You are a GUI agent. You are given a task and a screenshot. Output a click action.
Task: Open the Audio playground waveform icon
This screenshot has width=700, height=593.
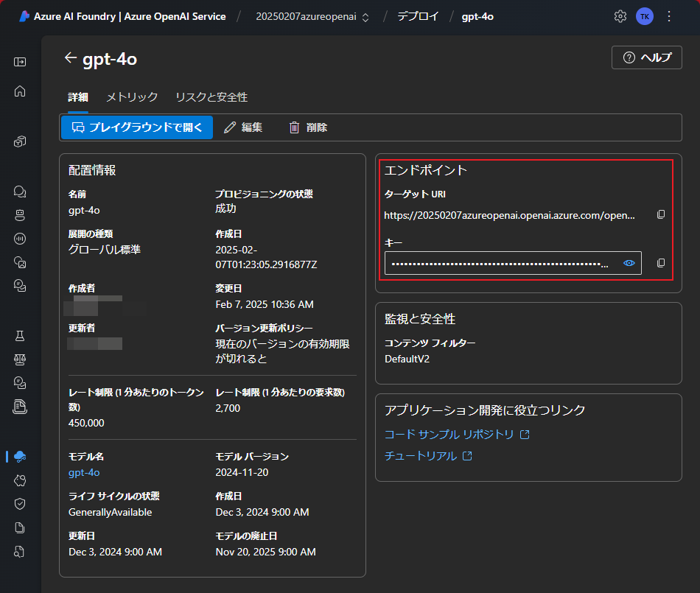pyautogui.click(x=20, y=238)
